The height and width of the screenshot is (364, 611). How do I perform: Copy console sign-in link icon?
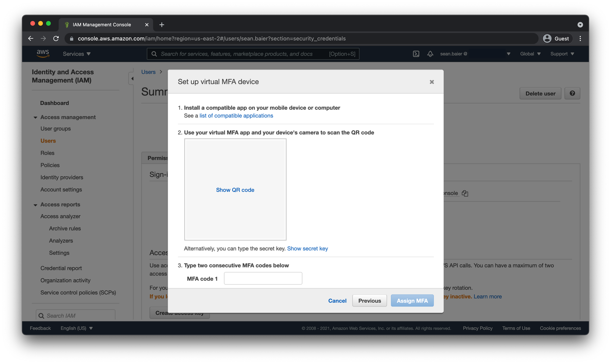pyautogui.click(x=465, y=193)
